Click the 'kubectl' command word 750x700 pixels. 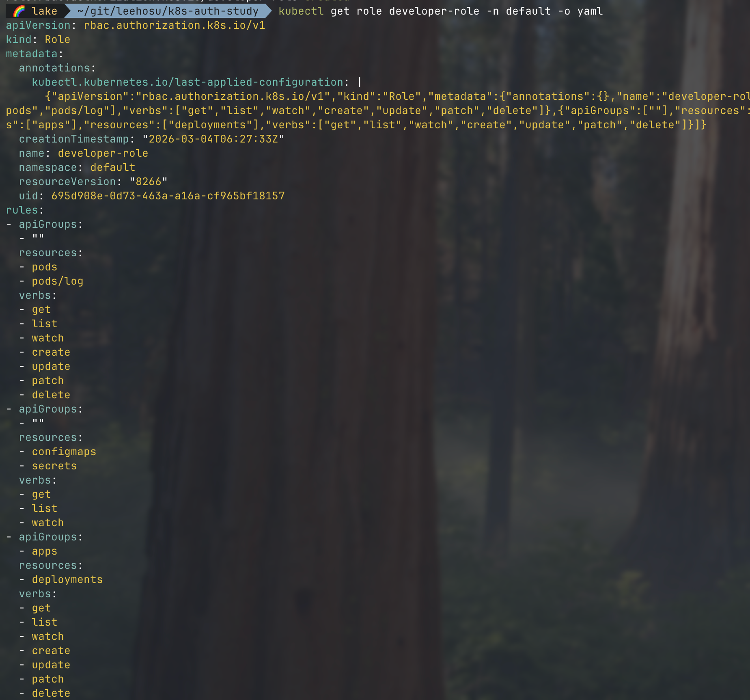(x=301, y=11)
